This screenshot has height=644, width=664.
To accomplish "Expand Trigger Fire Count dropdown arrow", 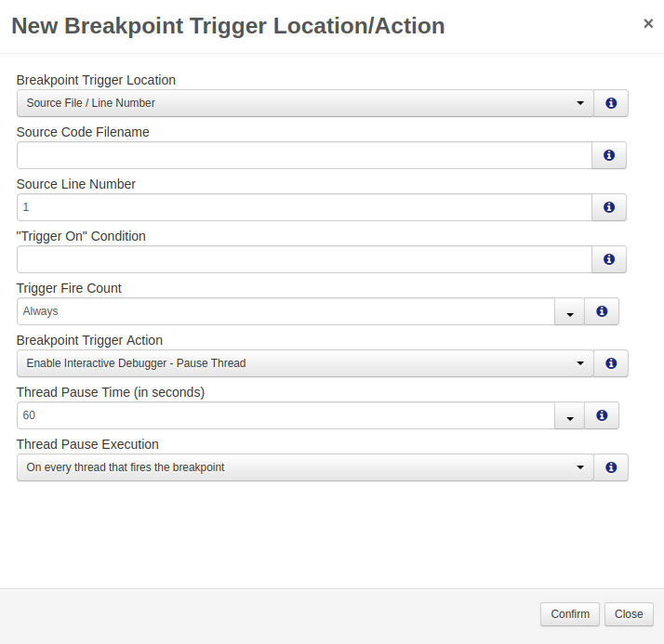I will coord(569,311).
